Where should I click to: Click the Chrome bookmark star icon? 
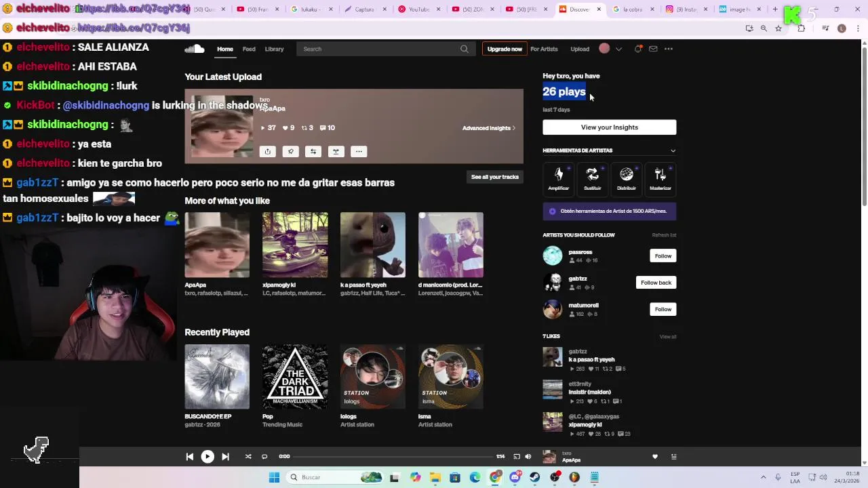pos(778,28)
